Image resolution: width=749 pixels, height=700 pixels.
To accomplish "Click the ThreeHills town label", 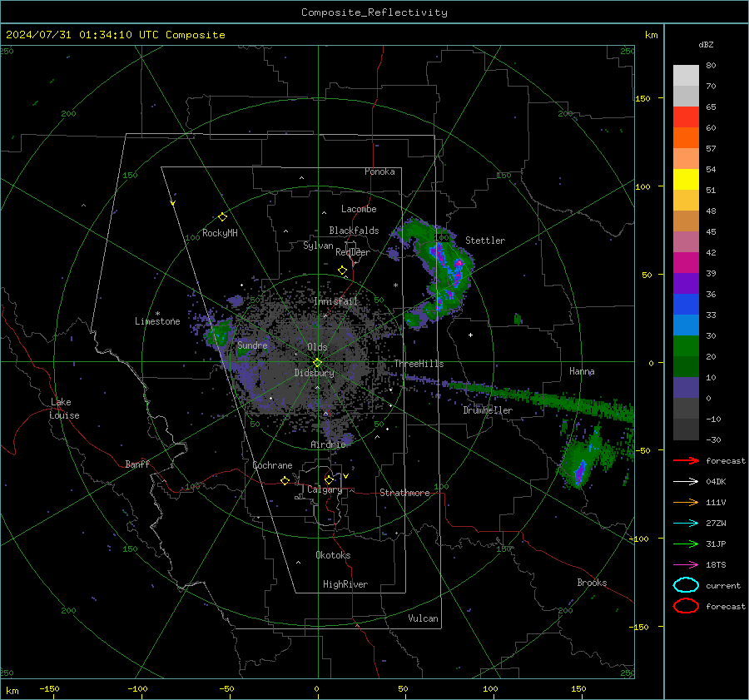I will pyautogui.click(x=419, y=364).
